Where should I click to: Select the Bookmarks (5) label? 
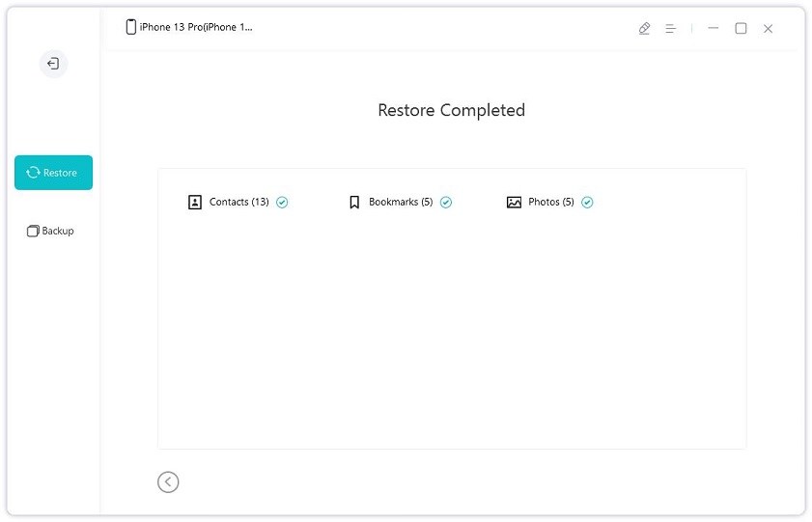(401, 202)
